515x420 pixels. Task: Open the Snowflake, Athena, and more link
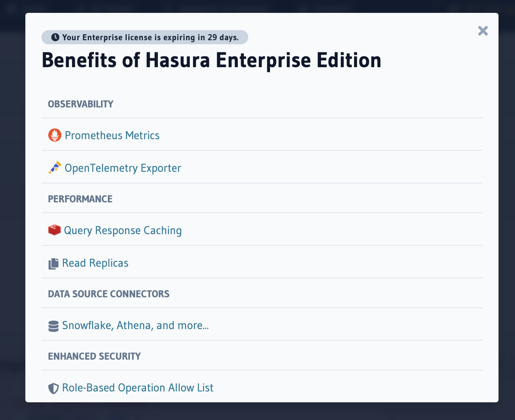pos(135,325)
